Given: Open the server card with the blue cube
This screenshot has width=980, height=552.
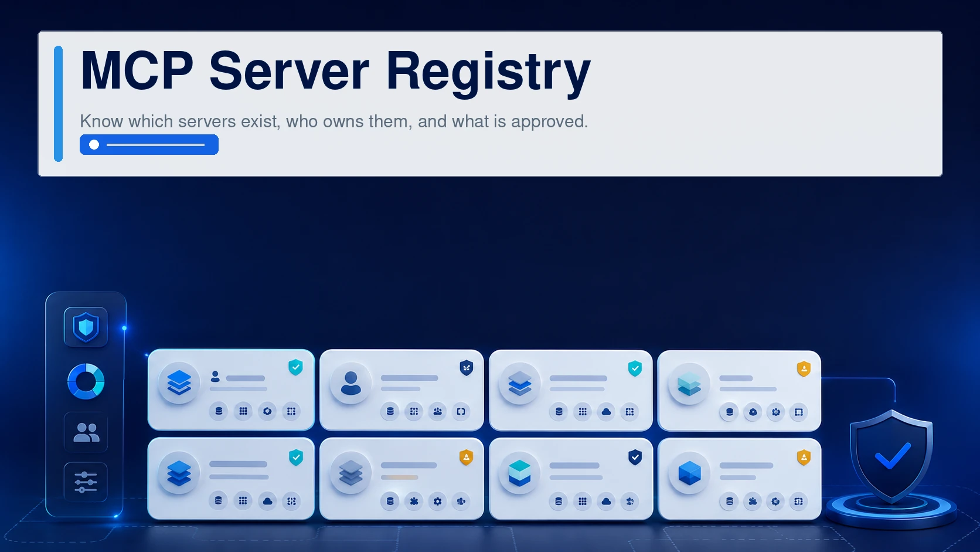Looking at the screenshot, I should point(739,479).
